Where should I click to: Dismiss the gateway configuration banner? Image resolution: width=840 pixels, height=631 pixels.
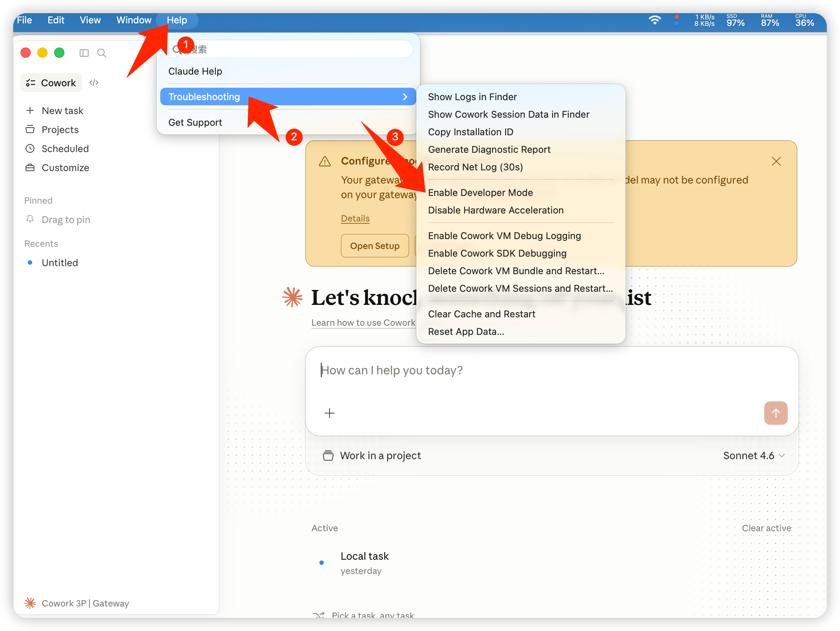pos(776,161)
